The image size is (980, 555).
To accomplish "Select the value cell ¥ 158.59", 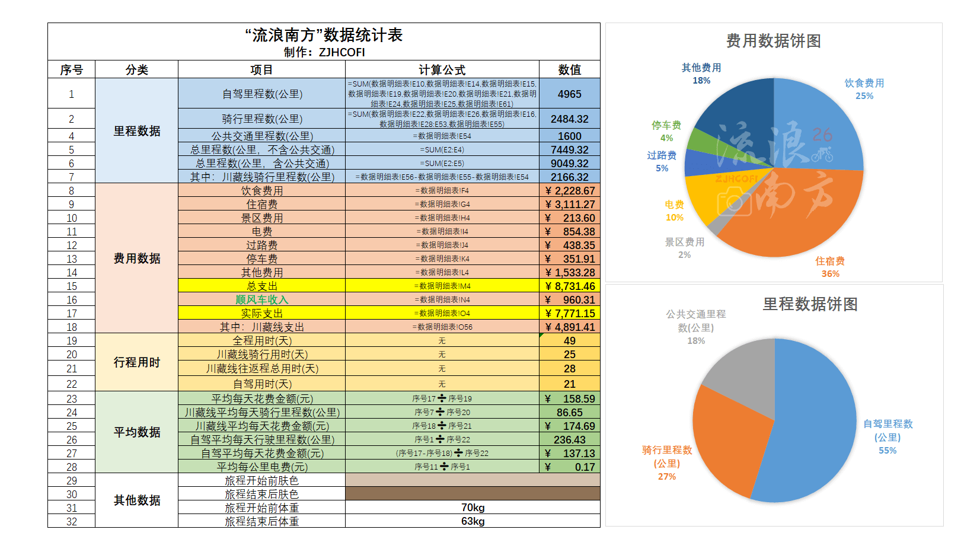I will coord(570,398).
